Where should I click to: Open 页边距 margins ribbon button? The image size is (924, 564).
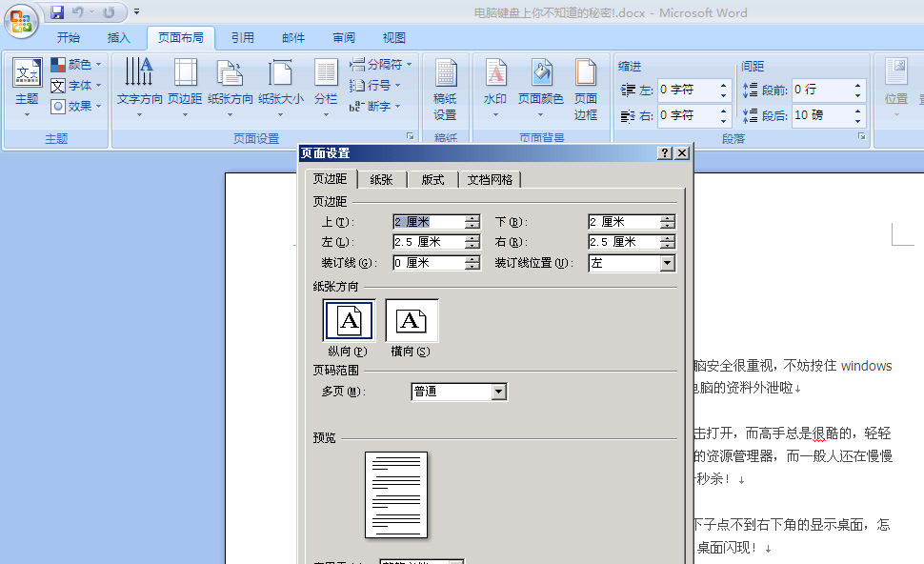click(x=185, y=87)
